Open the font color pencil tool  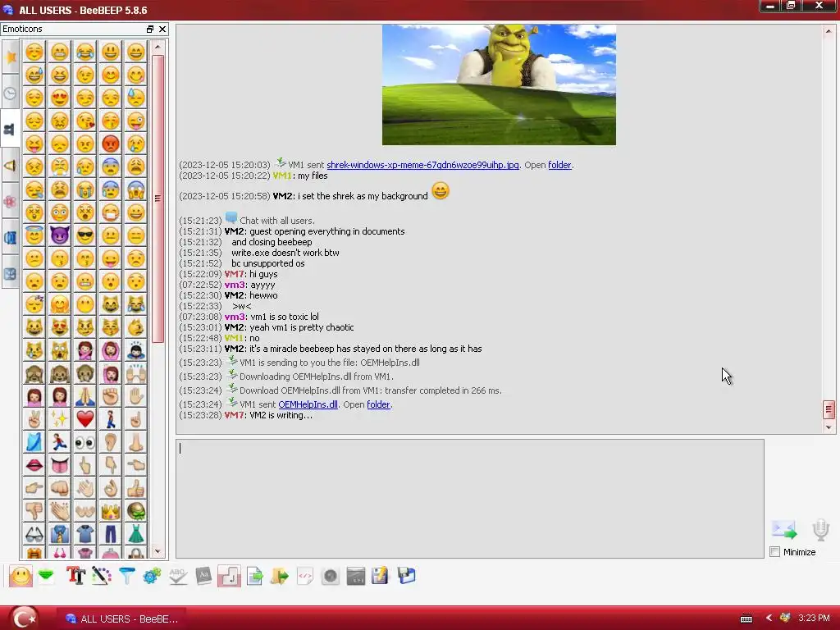coord(101,576)
